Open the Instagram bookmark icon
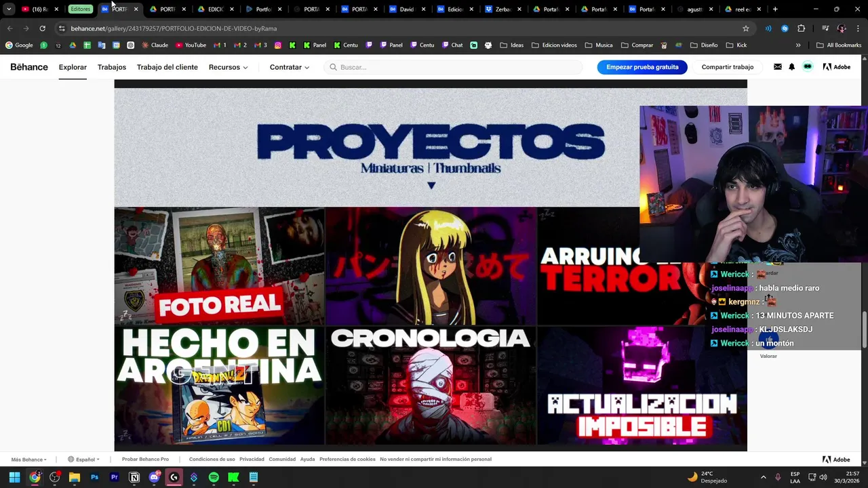 click(x=278, y=45)
